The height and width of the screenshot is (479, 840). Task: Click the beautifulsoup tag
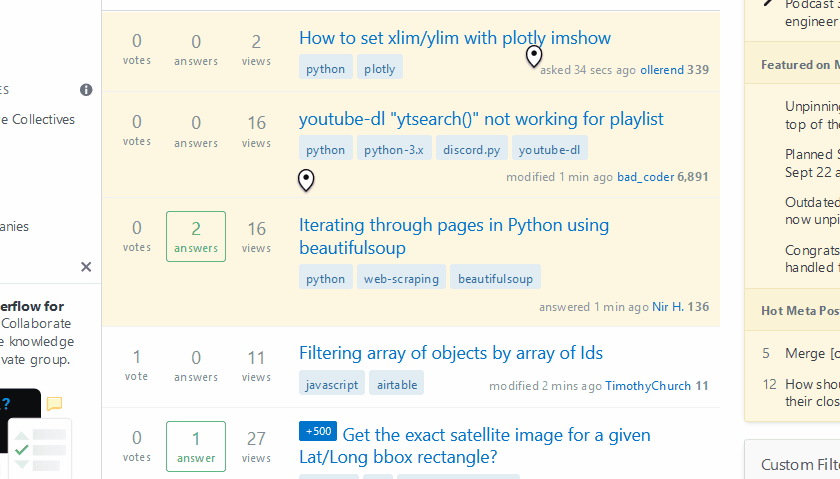pyautogui.click(x=495, y=278)
